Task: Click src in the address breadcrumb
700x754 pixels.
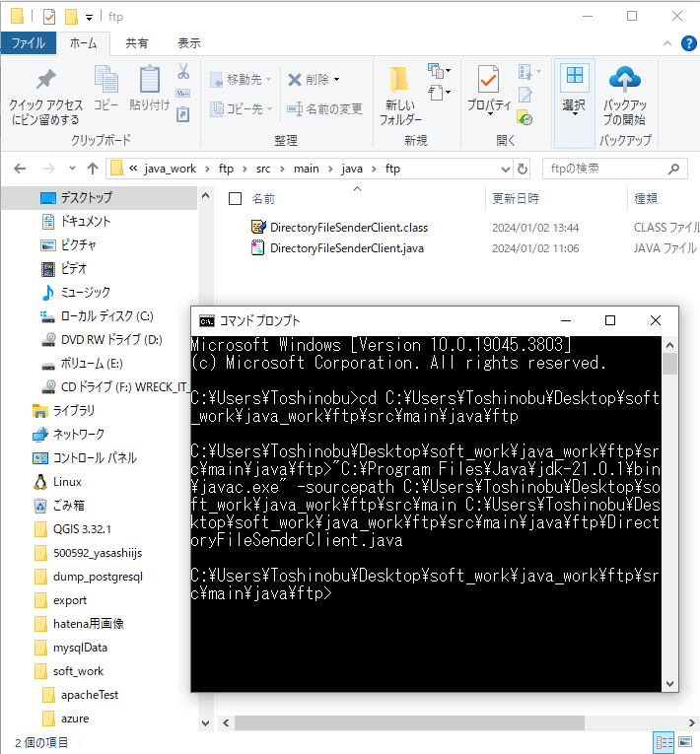Action: (263, 169)
